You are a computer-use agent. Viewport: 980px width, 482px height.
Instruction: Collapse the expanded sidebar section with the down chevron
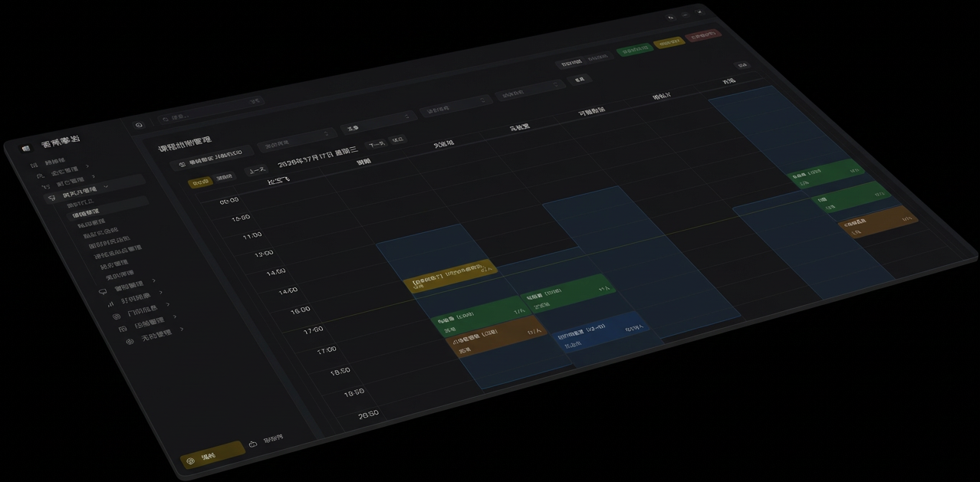point(107,187)
